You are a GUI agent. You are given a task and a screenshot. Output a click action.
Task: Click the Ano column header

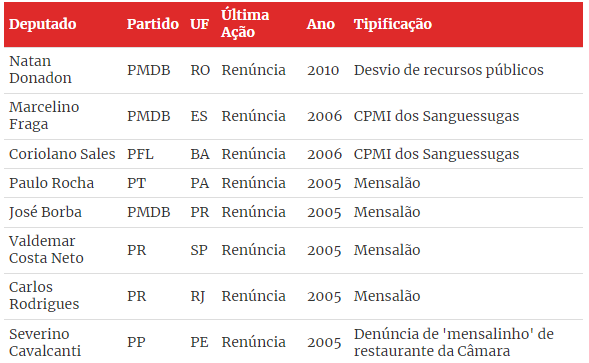[x=320, y=24]
